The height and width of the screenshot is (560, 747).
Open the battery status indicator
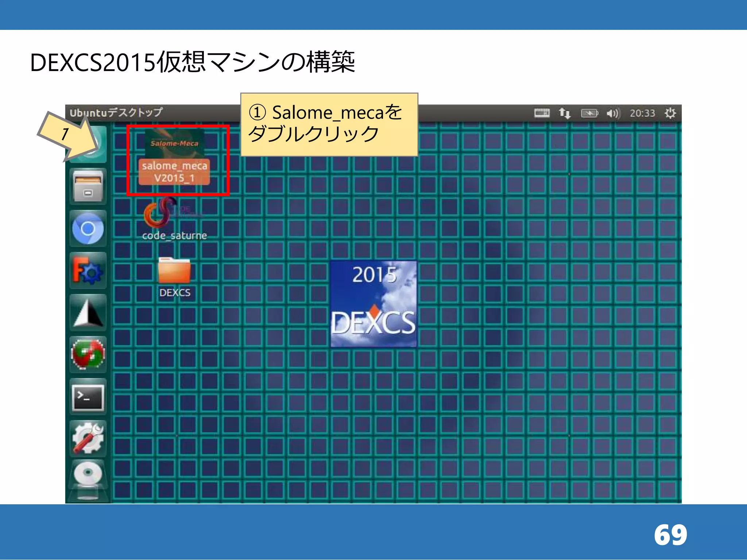tap(589, 113)
